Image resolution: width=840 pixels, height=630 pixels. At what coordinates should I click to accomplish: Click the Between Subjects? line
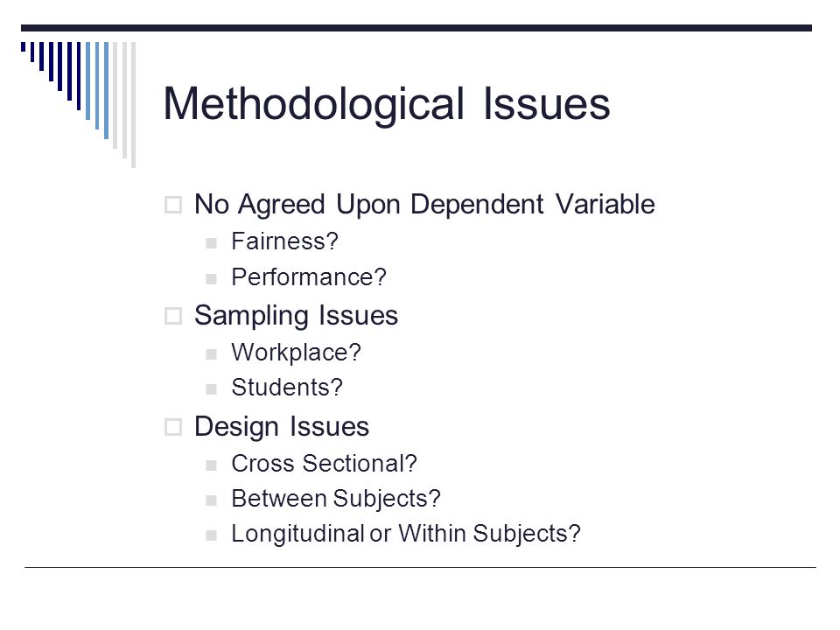(335, 499)
